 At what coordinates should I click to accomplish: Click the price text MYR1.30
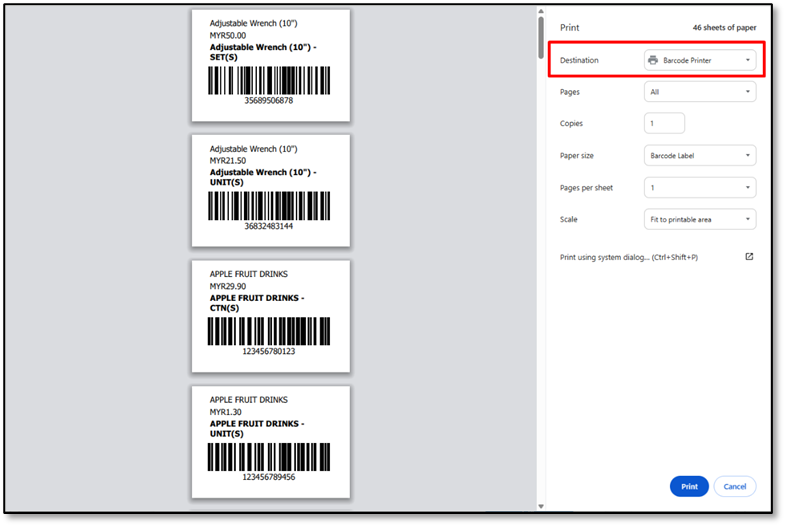(x=226, y=412)
